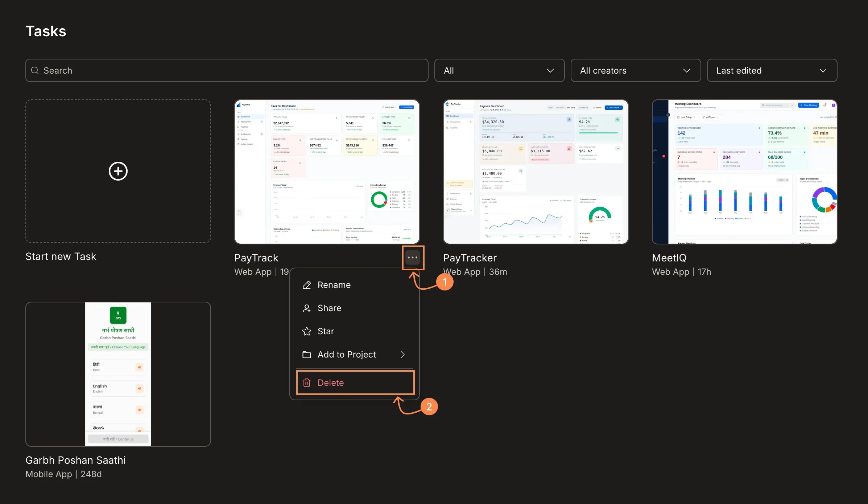
Task: Select Rename from the context menu
Action: [355, 285]
